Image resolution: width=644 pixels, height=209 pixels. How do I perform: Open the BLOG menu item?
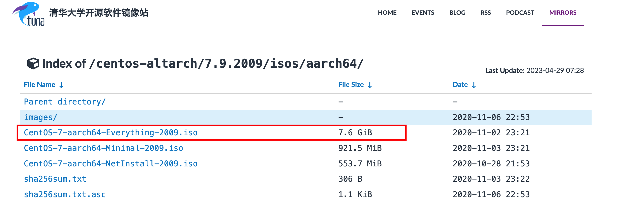coord(457,13)
